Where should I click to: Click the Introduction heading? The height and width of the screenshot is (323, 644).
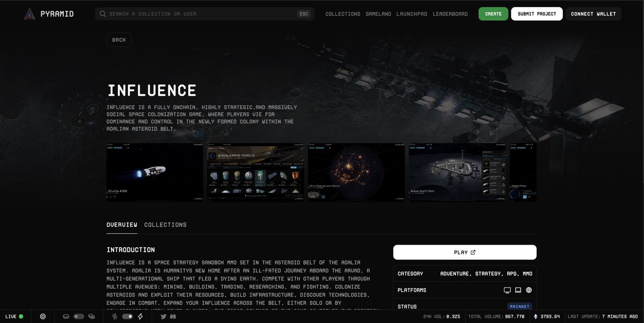tap(131, 250)
